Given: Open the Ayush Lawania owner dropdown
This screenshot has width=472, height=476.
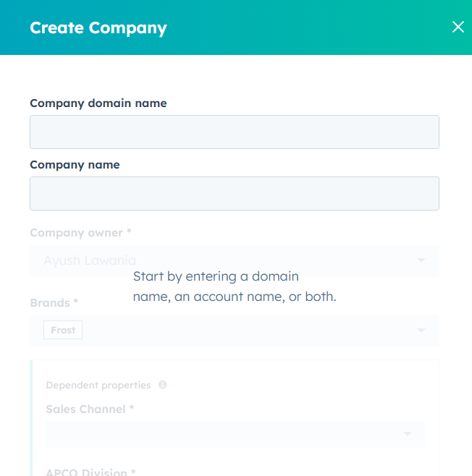Looking at the screenshot, I should click(x=217, y=260).
